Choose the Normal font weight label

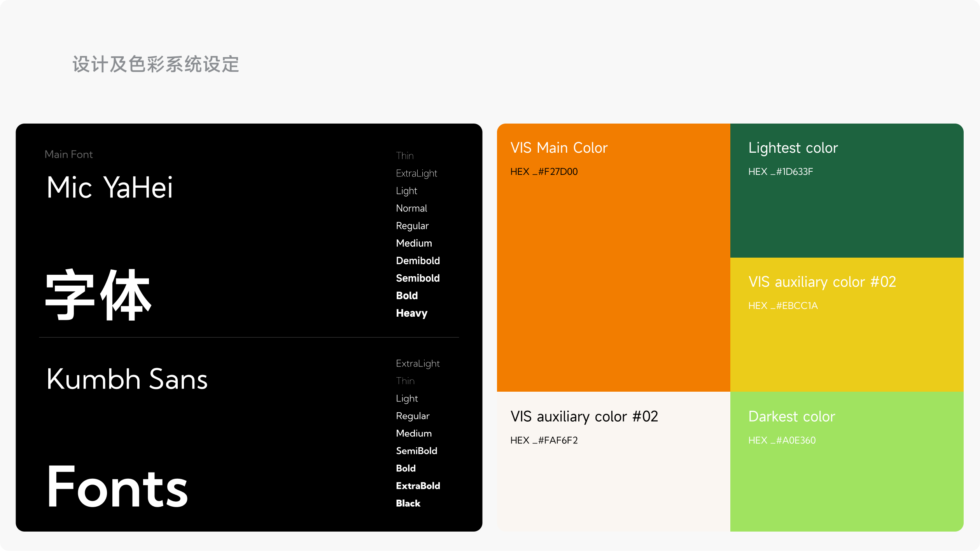pos(411,208)
